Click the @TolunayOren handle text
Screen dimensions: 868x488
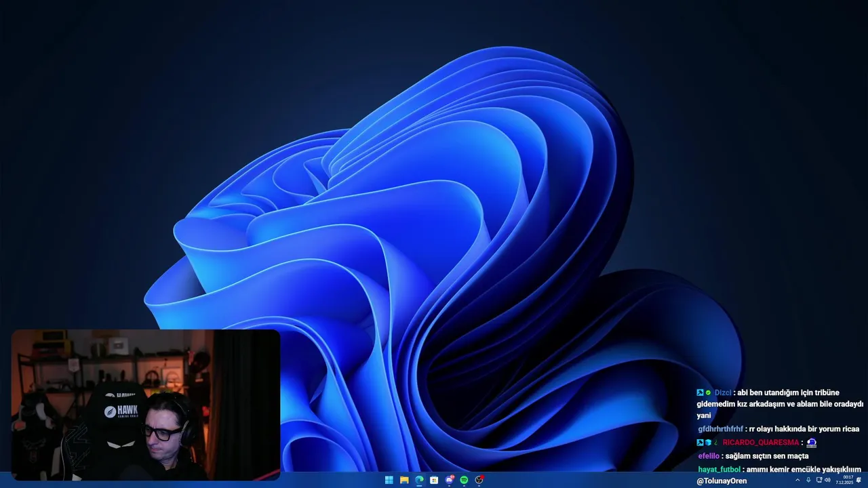(722, 481)
